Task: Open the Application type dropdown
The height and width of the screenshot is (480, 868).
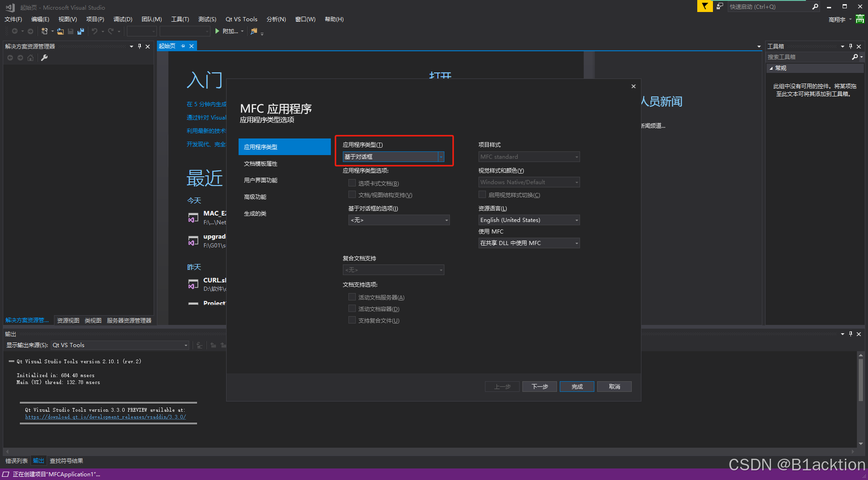Action: pos(394,157)
